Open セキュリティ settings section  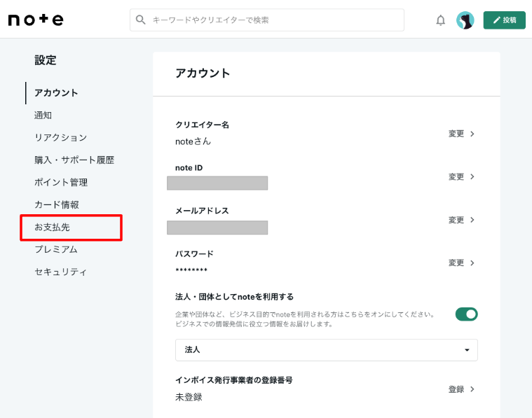[x=61, y=272]
